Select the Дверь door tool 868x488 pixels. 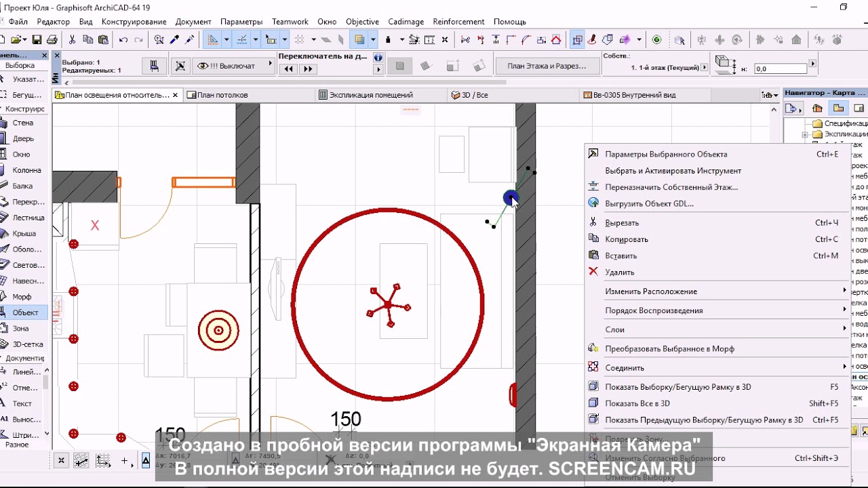24,138
